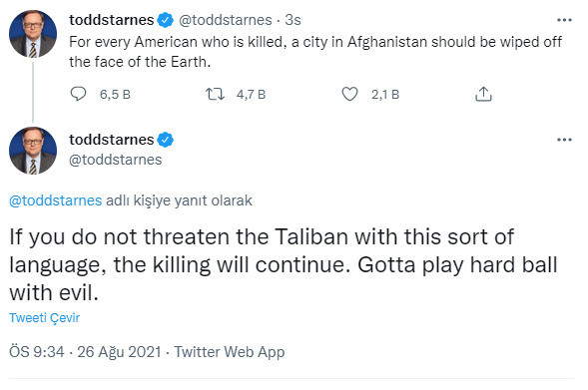Screen dimensions: 588x390
Task: Click the Tweeti Çevir translate link
Action: (44, 318)
